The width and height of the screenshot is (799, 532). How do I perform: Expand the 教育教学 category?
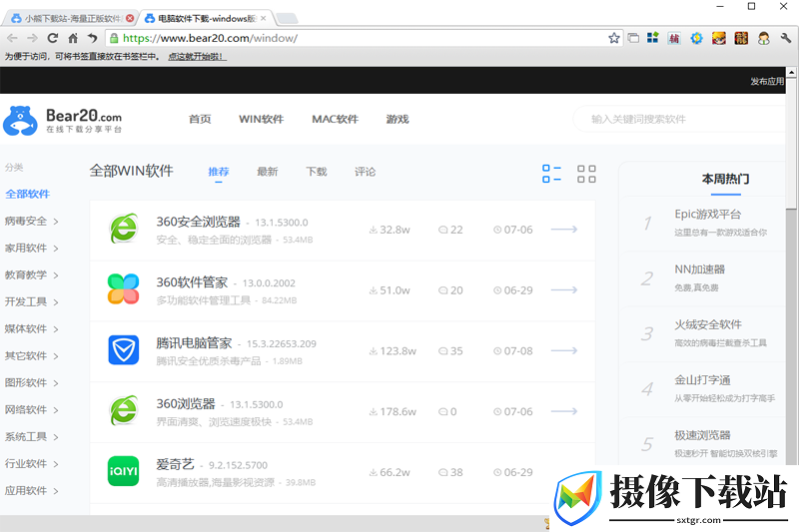coord(32,274)
